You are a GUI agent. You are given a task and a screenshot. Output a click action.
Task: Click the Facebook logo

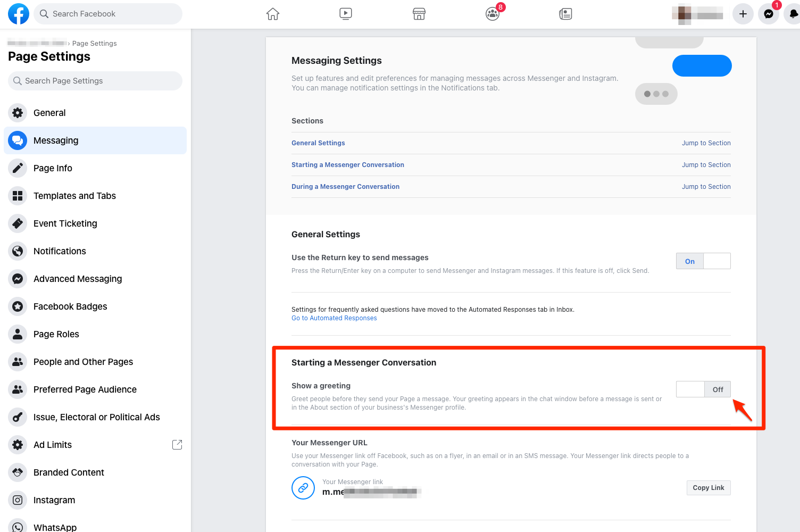click(x=19, y=14)
